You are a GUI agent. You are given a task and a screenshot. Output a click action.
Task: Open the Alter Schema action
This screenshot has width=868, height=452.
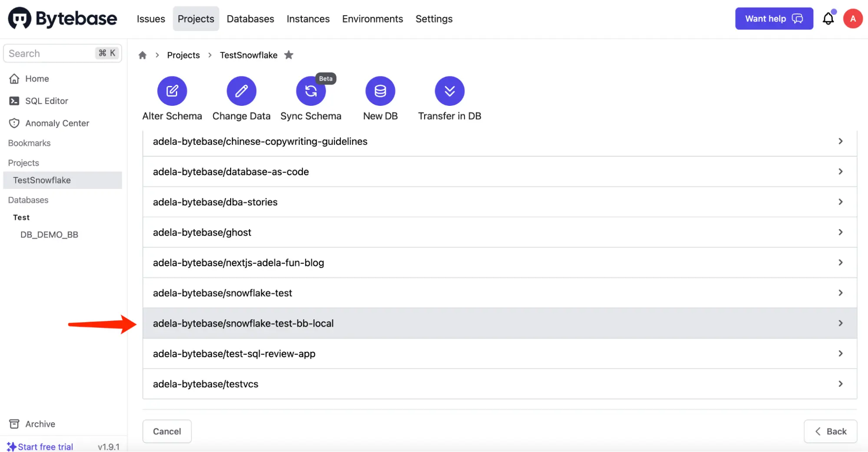pyautogui.click(x=172, y=98)
